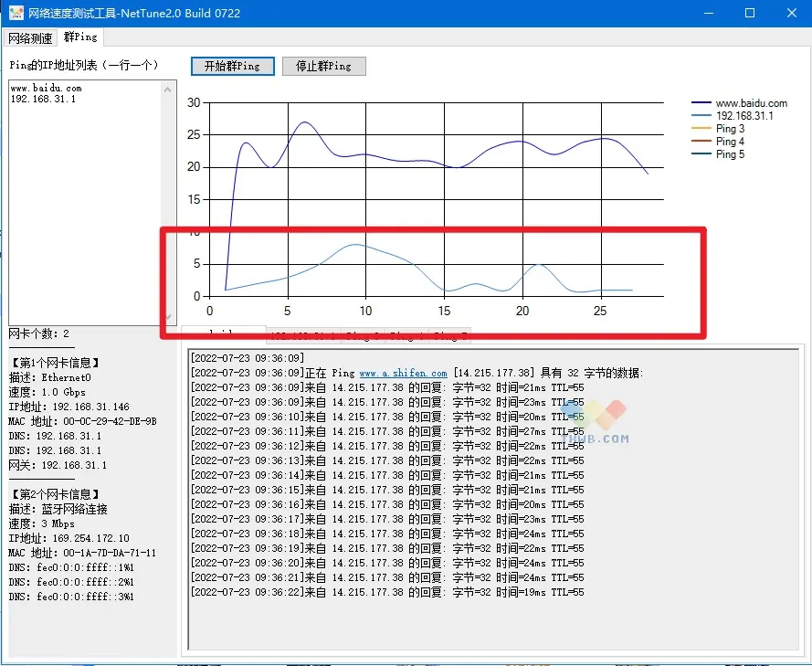Click the www.baidu.com legend color line
Screen dimensions: 812x666
(x=701, y=103)
